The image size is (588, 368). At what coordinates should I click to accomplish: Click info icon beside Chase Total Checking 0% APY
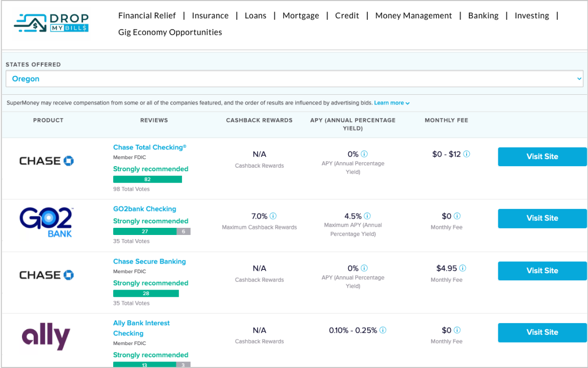[x=365, y=154]
